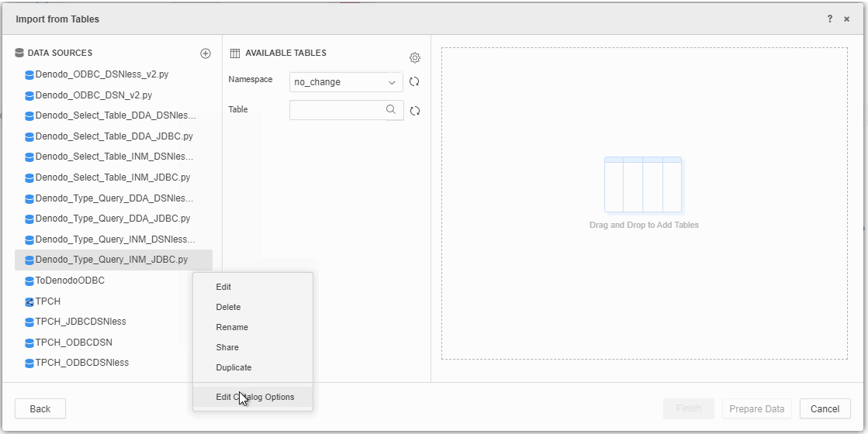Open available tables settings gear

pyautogui.click(x=415, y=58)
